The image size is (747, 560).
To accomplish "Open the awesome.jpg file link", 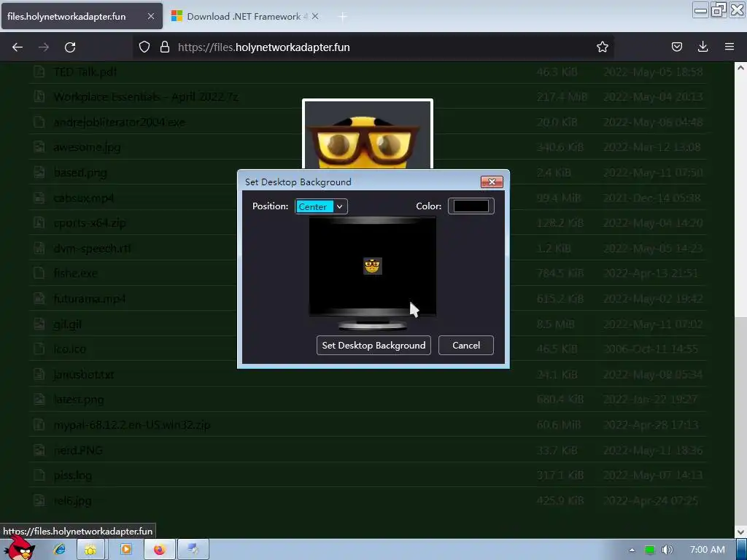I will (87, 147).
